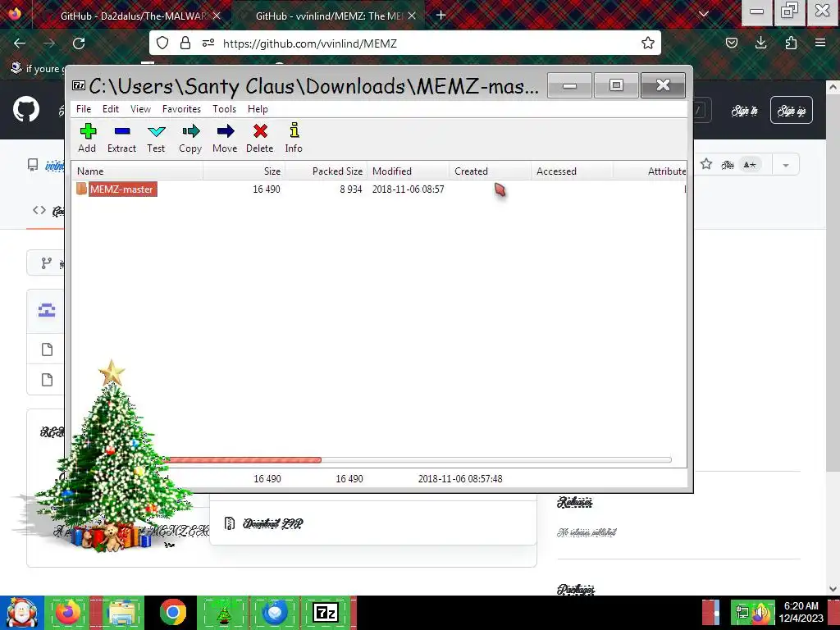This screenshot has height=630, width=840.
Task: Expand the dropdown next to the Star button
Action: pyautogui.click(x=785, y=164)
